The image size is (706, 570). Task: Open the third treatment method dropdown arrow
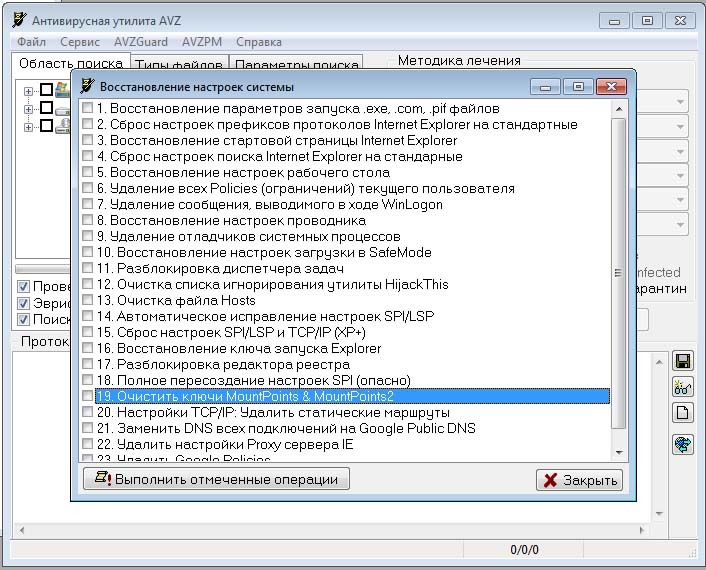(680, 151)
